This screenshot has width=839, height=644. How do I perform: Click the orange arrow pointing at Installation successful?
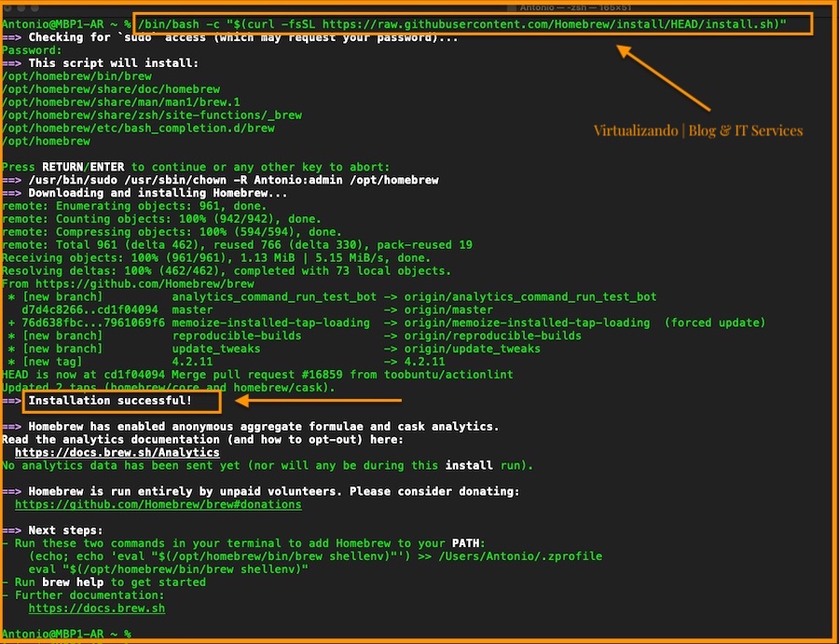click(318, 400)
